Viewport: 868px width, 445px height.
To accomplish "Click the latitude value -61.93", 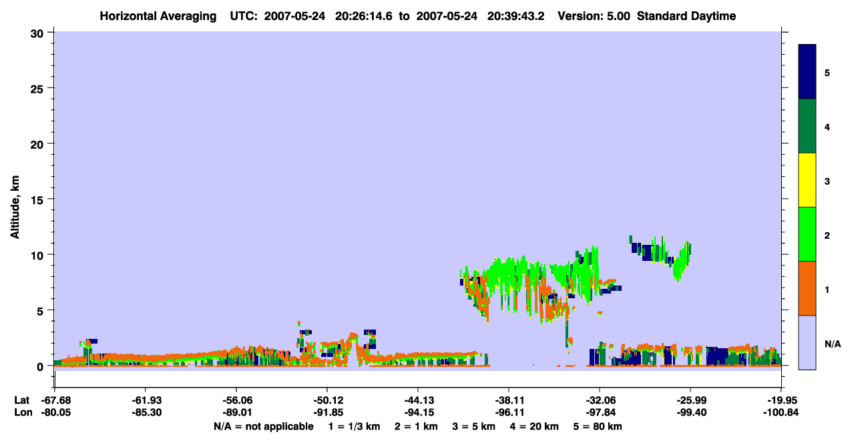I will pos(146,400).
